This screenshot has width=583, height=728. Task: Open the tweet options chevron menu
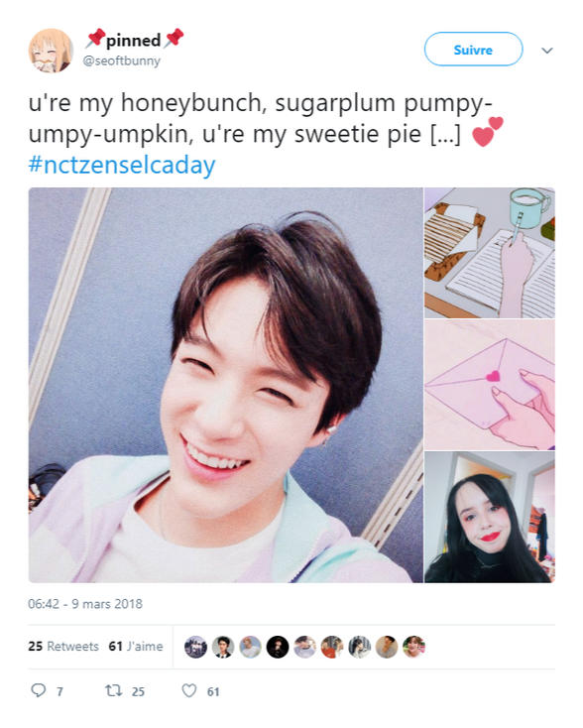point(547,51)
